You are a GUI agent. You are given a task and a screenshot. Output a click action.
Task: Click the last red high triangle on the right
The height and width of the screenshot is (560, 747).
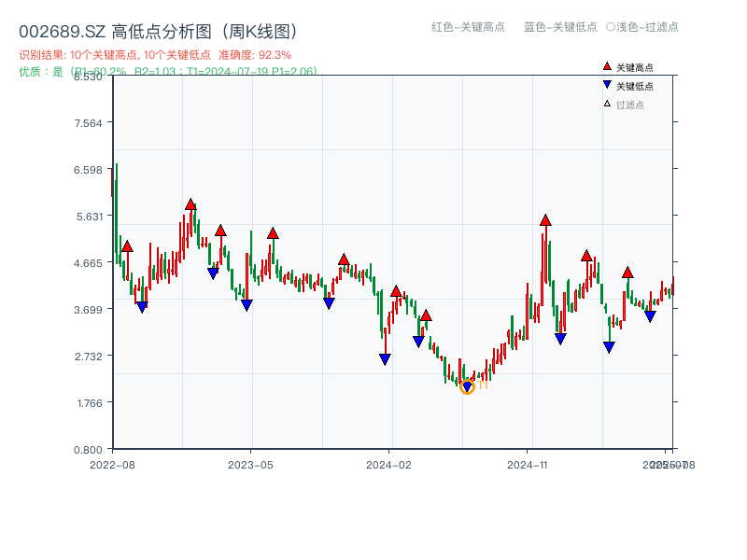(x=627, y=273)
